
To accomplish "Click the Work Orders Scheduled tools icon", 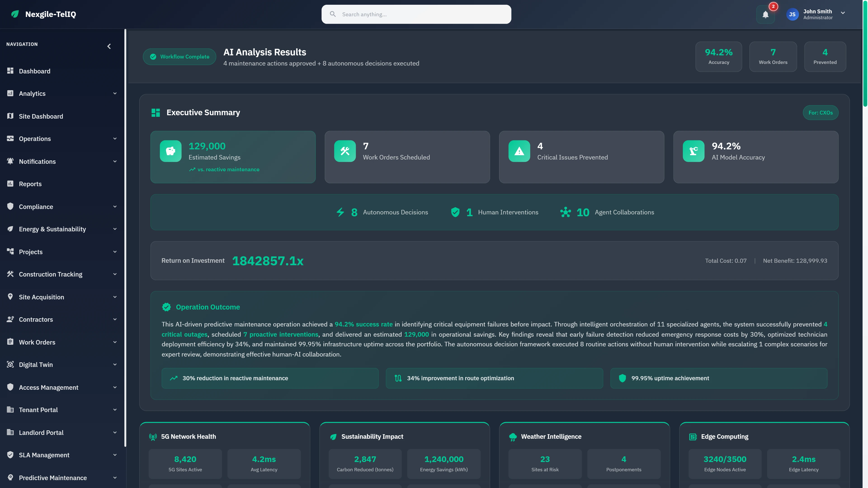I will pyautogui.click(x=345, y=151).
